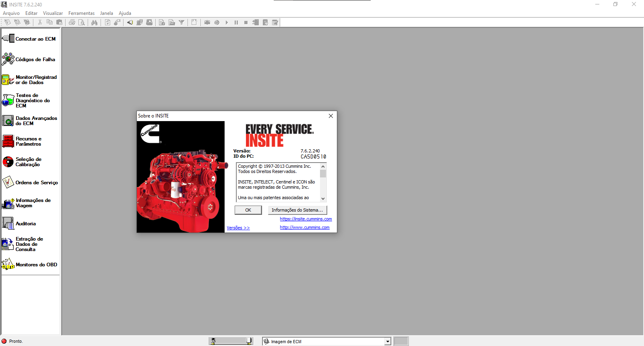Click OK in the Sobre o INSITE dialog
644x346 pixels.
click(x=248, y=210)
